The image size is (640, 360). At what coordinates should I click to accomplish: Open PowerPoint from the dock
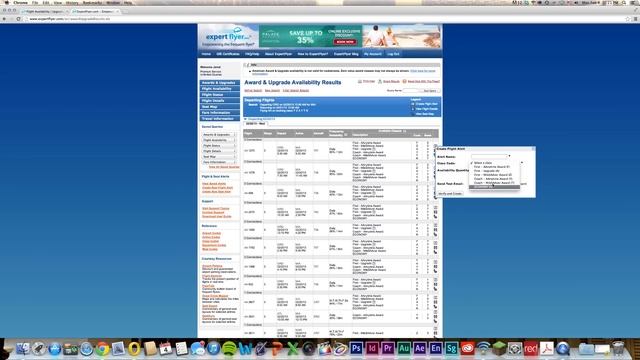[x=277, y=349]
